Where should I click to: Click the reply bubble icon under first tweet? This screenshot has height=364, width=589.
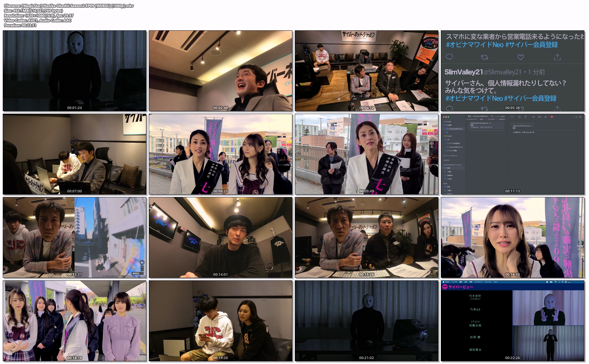click(449, 57)
